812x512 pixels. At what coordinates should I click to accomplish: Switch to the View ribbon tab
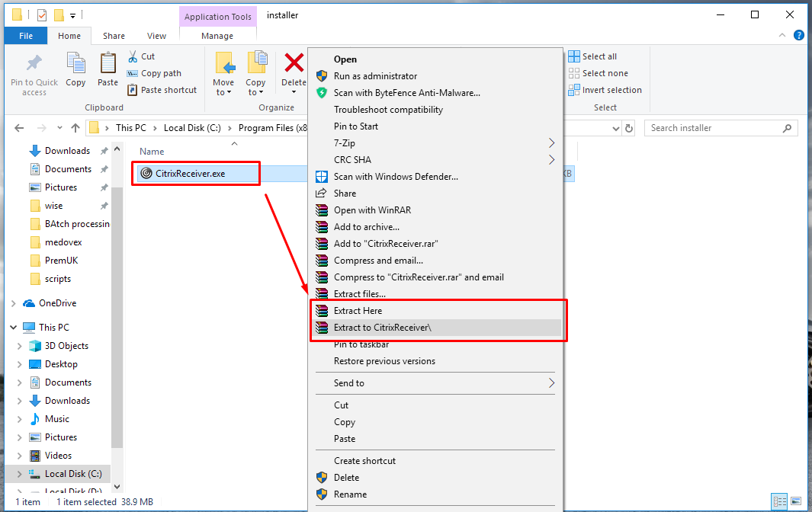tap(156, 36)
